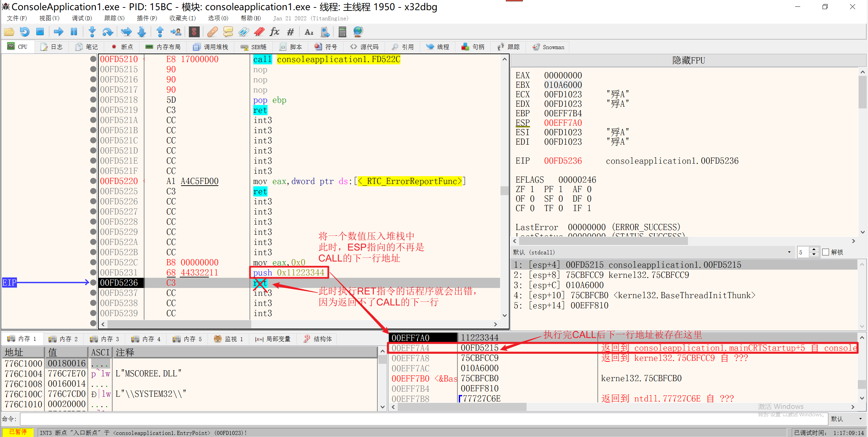Switch to the 内存布局 tab

[163, 47]
